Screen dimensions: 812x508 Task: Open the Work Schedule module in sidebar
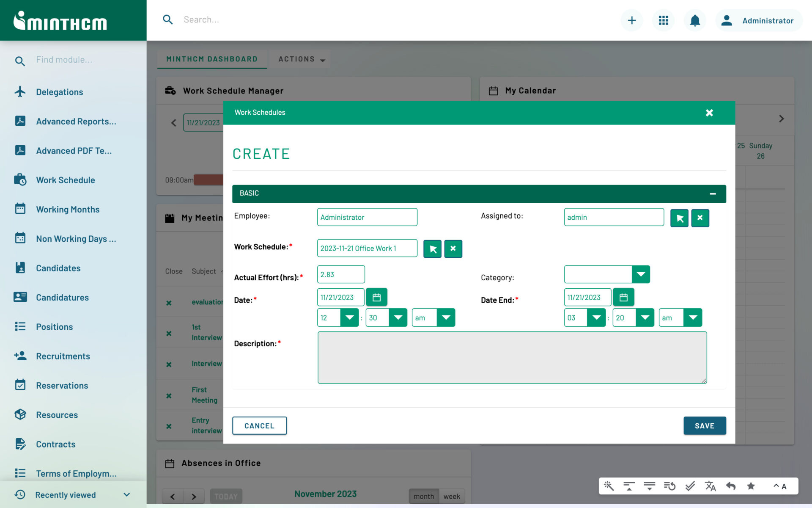tap(65, 180)
